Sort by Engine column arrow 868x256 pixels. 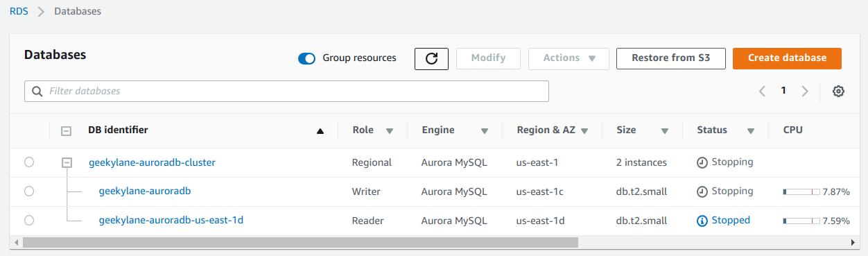(x=485, y=130)
